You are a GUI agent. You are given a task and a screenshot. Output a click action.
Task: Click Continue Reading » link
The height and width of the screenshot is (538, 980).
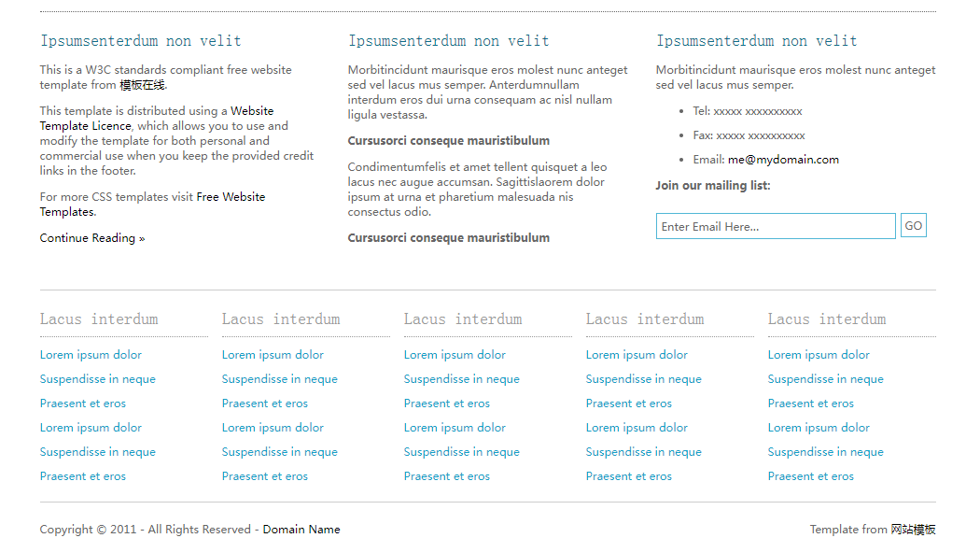92,238
